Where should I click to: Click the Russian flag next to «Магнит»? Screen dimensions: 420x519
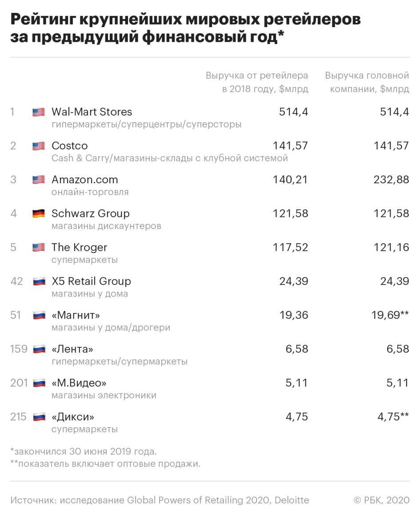click(39, 315)
